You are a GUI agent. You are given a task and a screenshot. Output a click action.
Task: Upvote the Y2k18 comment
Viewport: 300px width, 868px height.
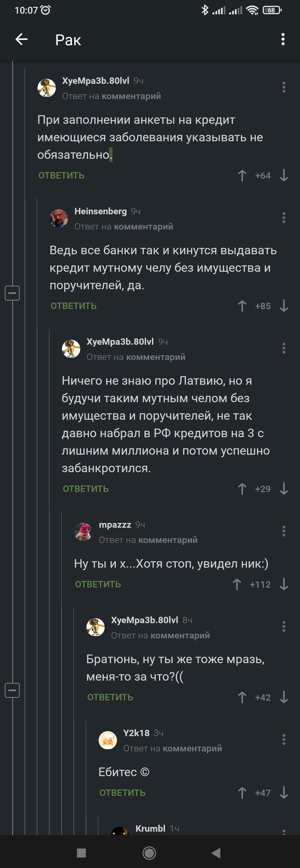point(242,793)
